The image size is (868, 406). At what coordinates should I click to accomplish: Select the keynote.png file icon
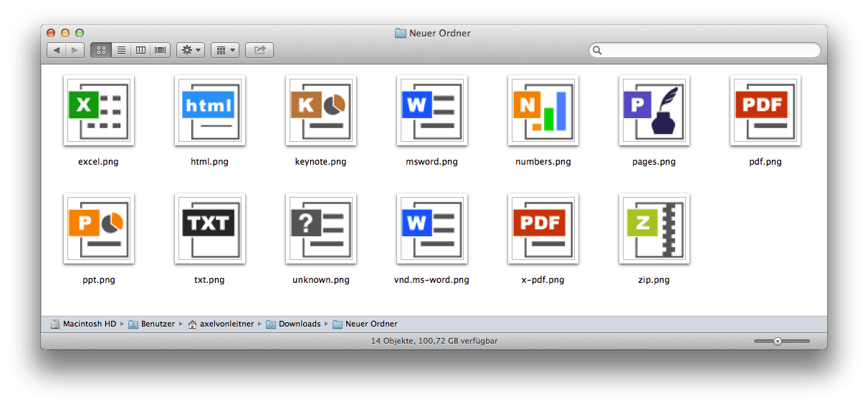click(x=320, y=110)
